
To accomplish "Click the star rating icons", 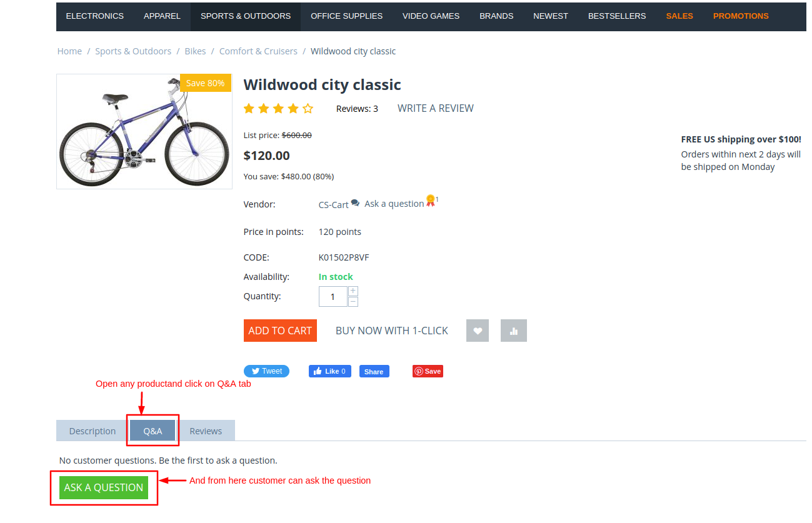I will pos(278,109).
